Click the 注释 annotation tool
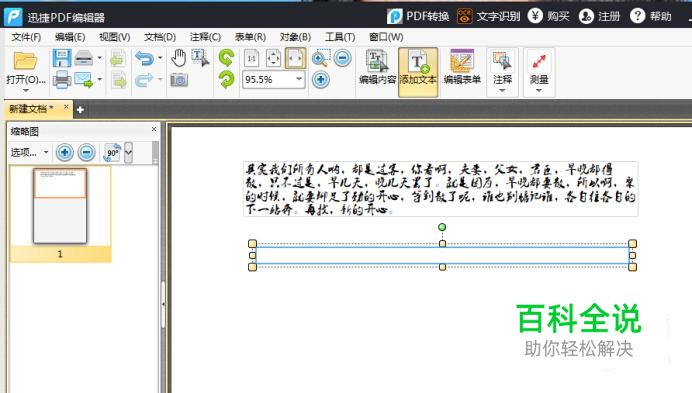Image resolution: width=692 pixels, height=393 pixels. click(502, 67)
